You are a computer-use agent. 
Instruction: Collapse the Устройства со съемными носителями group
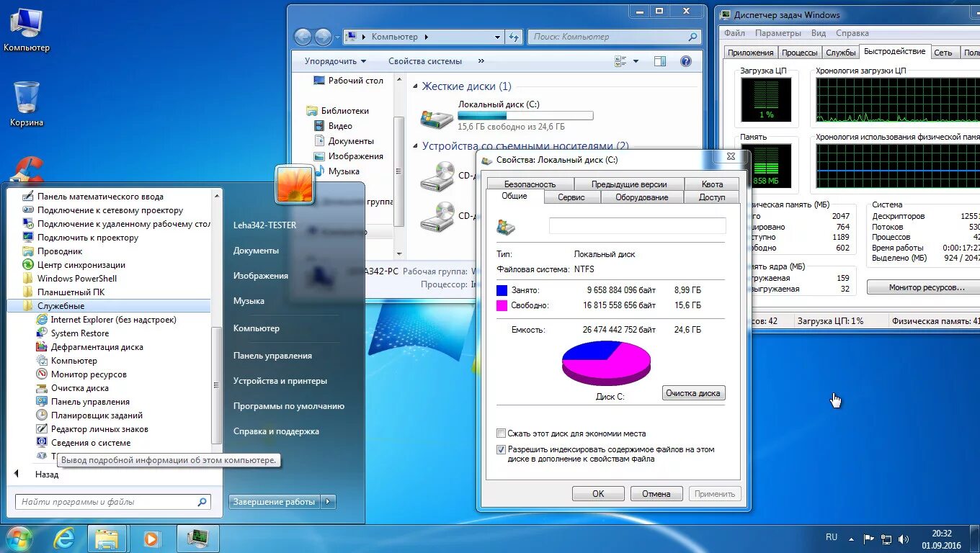(416, 145)
